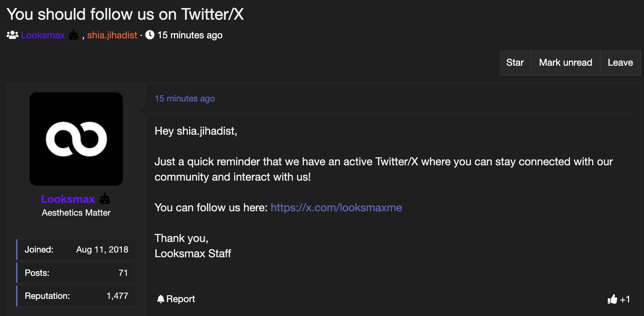Open the '15 minutes ago' post permalink

pos(185,98)
